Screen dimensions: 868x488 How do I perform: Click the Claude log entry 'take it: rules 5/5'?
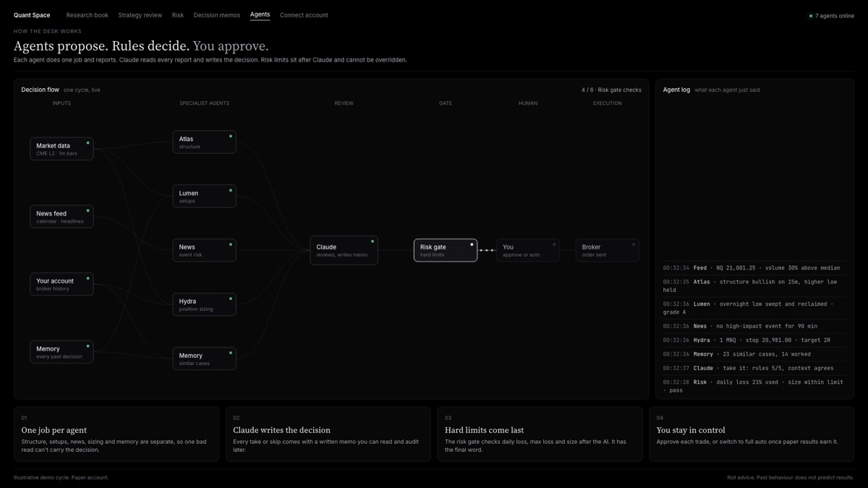click(754, 368)
